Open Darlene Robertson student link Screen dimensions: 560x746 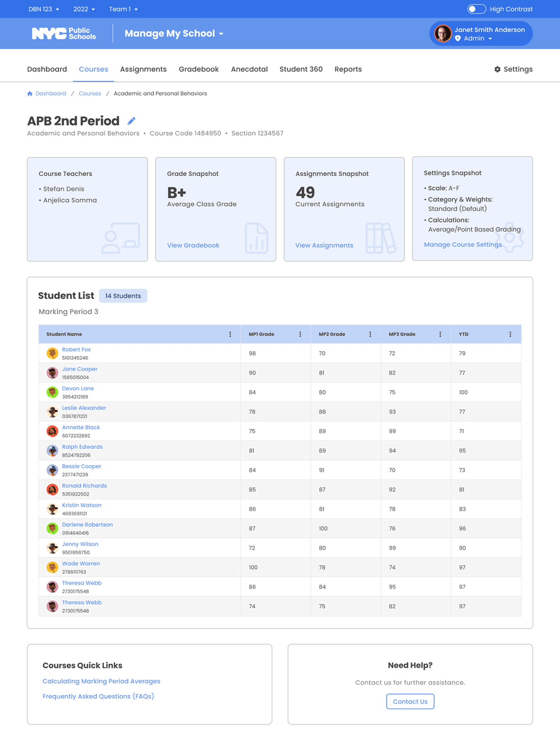87,525
